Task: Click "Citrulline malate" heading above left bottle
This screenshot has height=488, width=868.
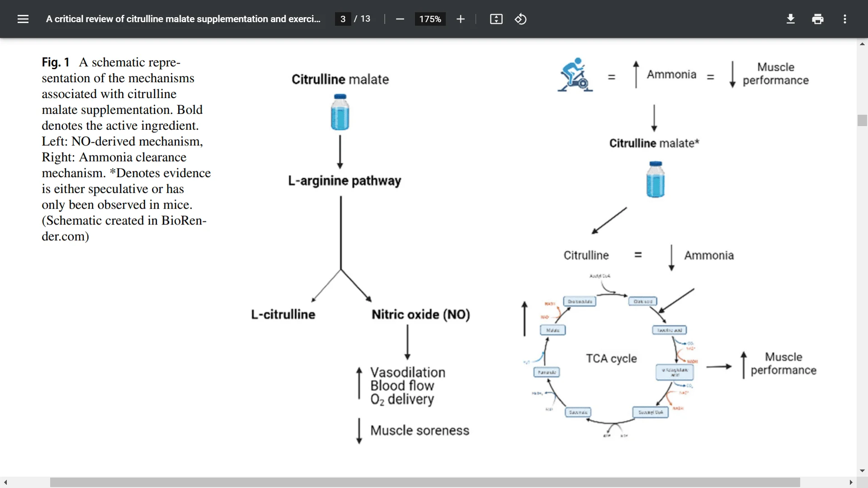Action: coord(340,80)
